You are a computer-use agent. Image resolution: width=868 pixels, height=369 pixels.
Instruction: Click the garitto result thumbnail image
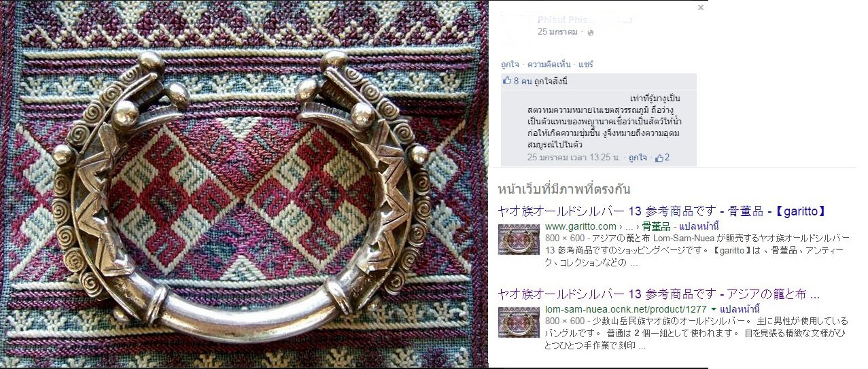pos(519,239)
